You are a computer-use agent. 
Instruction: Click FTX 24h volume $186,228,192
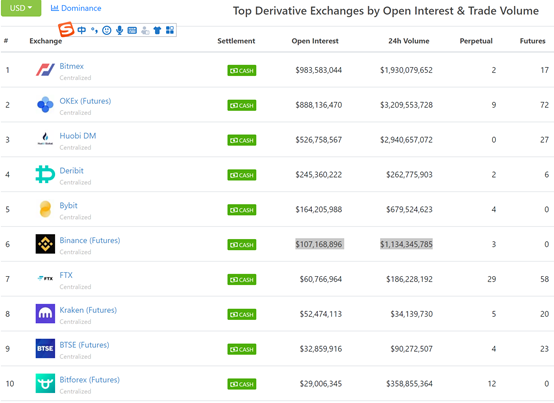(x=409, y=279)
